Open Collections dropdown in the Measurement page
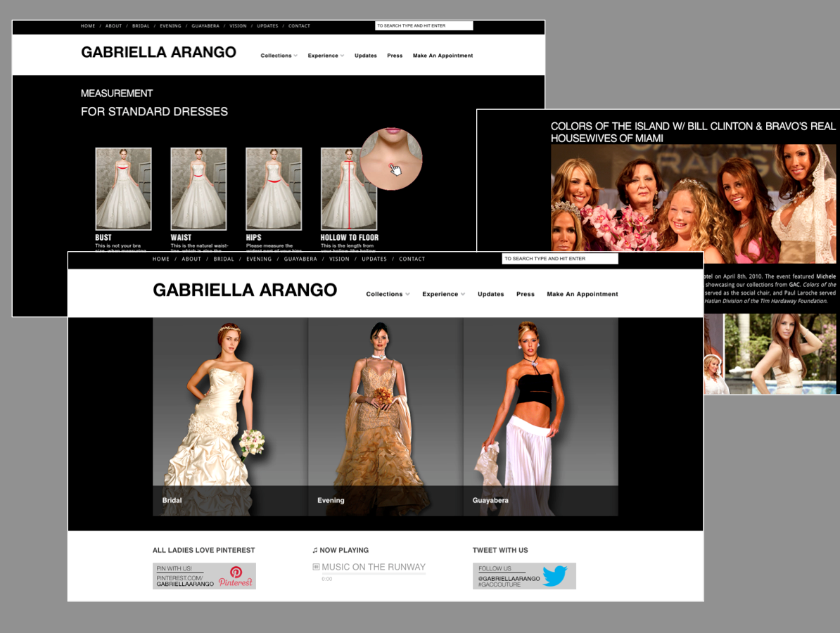Screen dimensions: 840x633 click(279, 56)
